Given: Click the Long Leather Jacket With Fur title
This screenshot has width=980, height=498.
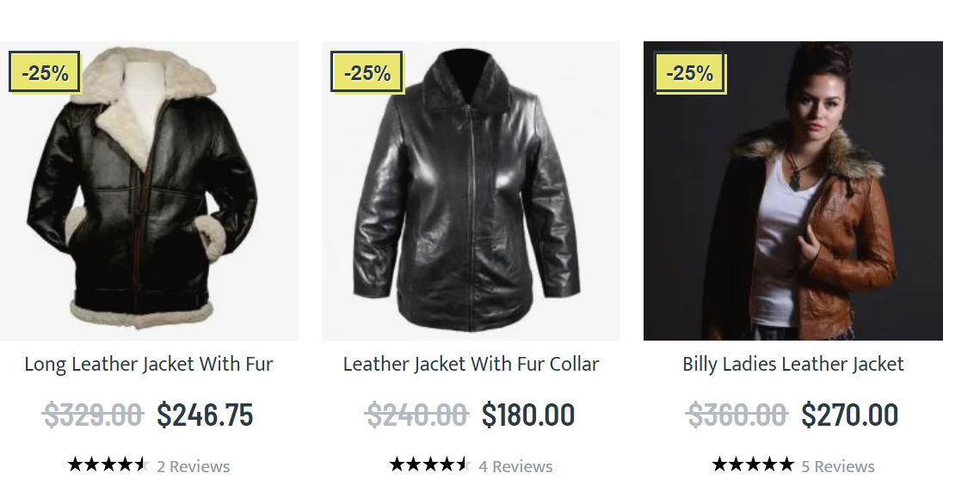Looking at the screenshot, I should (x=149, y=364).
